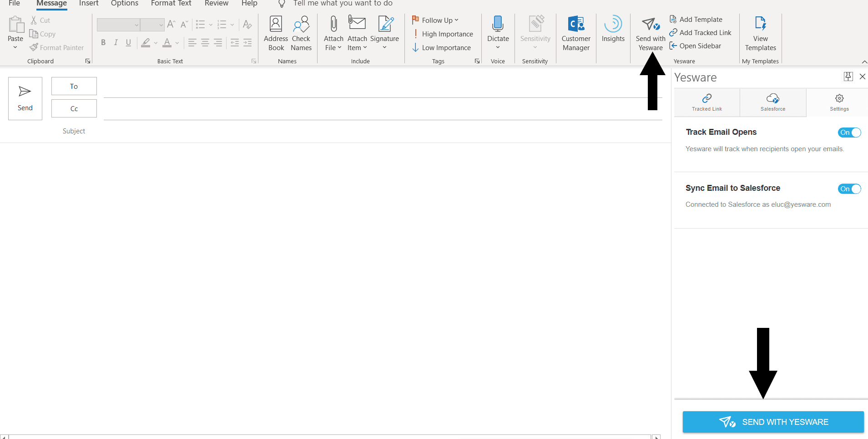Toggle Track Email Opens switch

point(849,133)
